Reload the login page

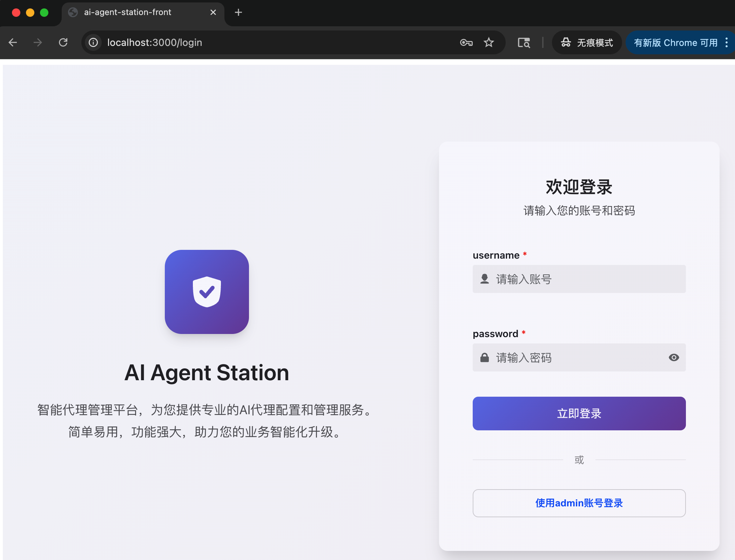(x=63, y=43)
